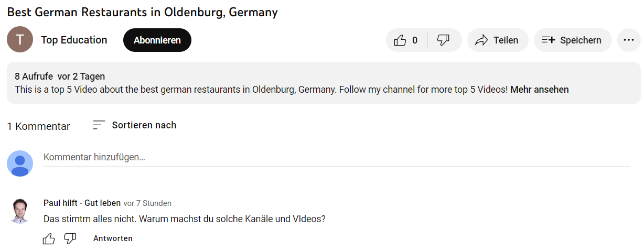Click your blue profile avatar beside comment box
Screen dimensions: 644x252
[20, 163]
